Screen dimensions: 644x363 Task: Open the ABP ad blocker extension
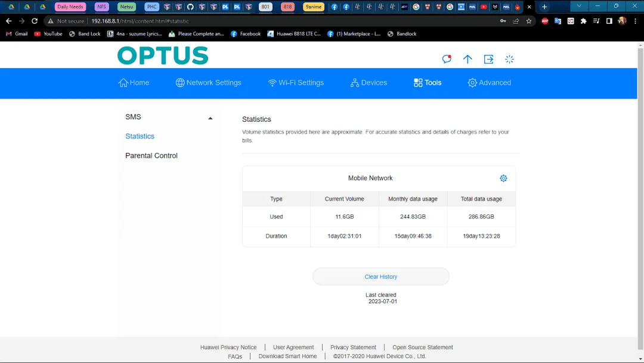pos(544,21)
